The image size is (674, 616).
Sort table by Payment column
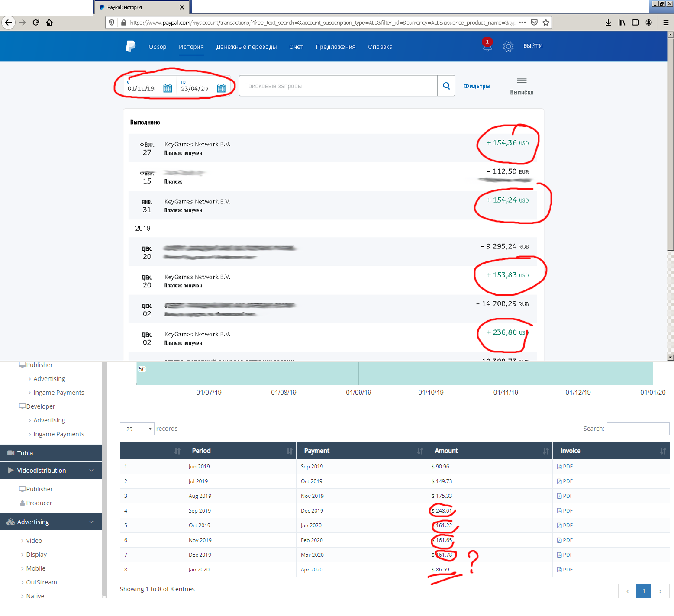361,451
